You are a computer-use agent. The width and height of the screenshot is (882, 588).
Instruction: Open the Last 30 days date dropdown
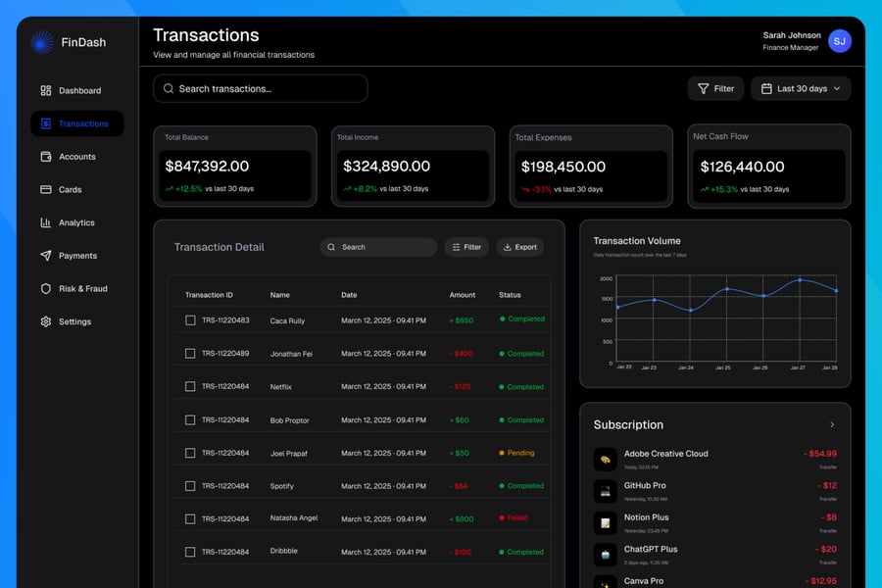pos(801,88)
